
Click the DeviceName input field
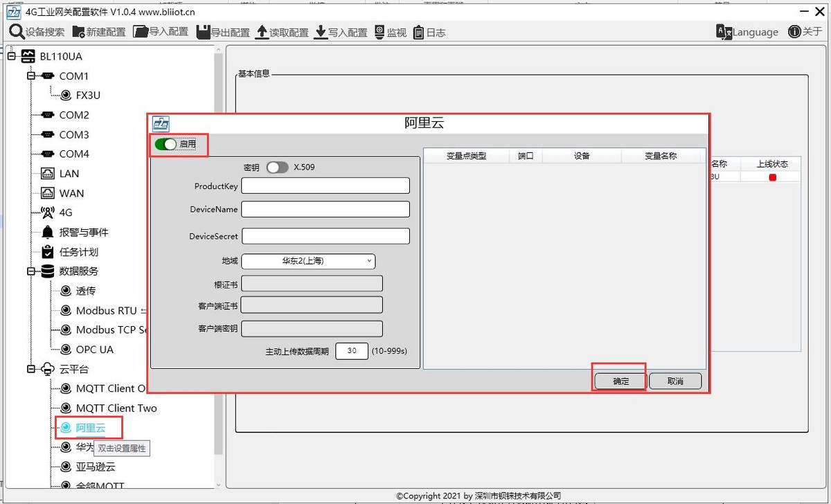click(325, 209)
